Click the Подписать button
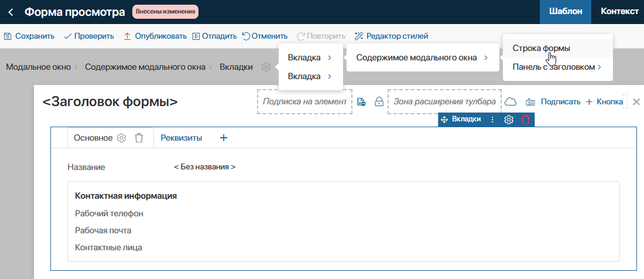This screenshot has width=644, height=279. click(x=560, y=101)
